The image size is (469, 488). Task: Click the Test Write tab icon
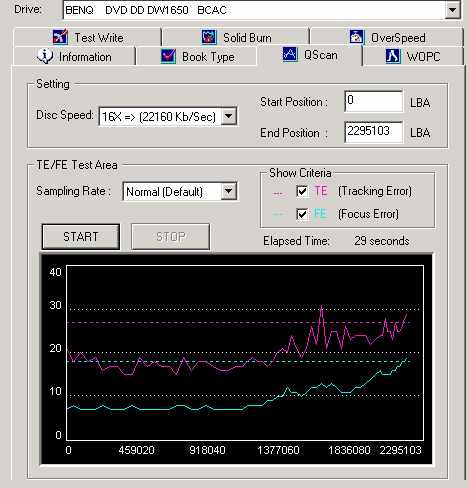[60, 37]
